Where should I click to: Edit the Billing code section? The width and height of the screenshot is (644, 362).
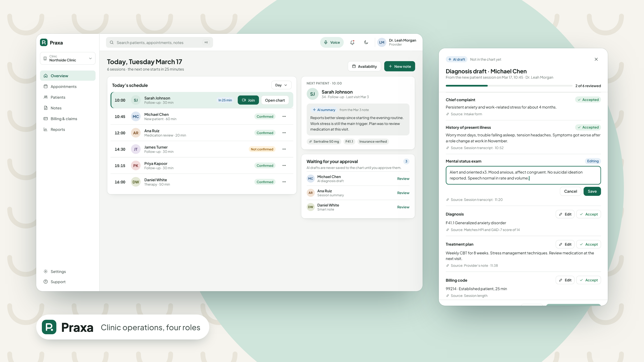tap(565, 280)
